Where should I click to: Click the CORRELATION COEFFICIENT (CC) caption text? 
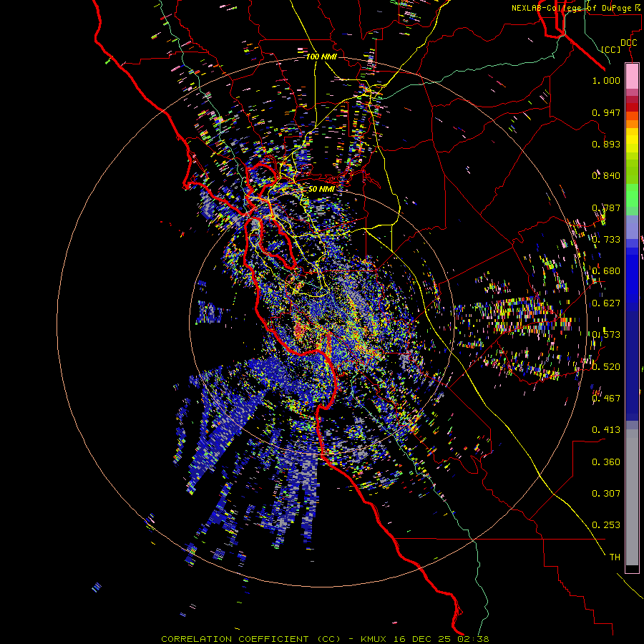[250, 639]
